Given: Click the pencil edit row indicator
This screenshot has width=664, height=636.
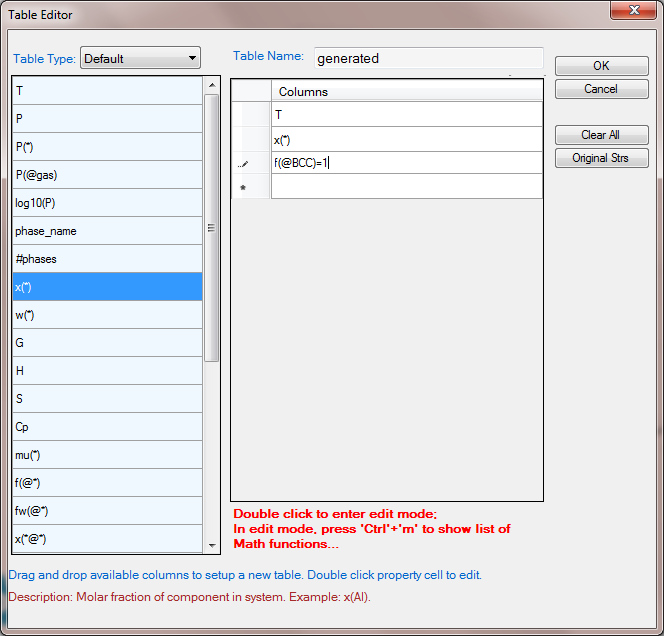Looking at the screenshot, I should pos(244,163).
